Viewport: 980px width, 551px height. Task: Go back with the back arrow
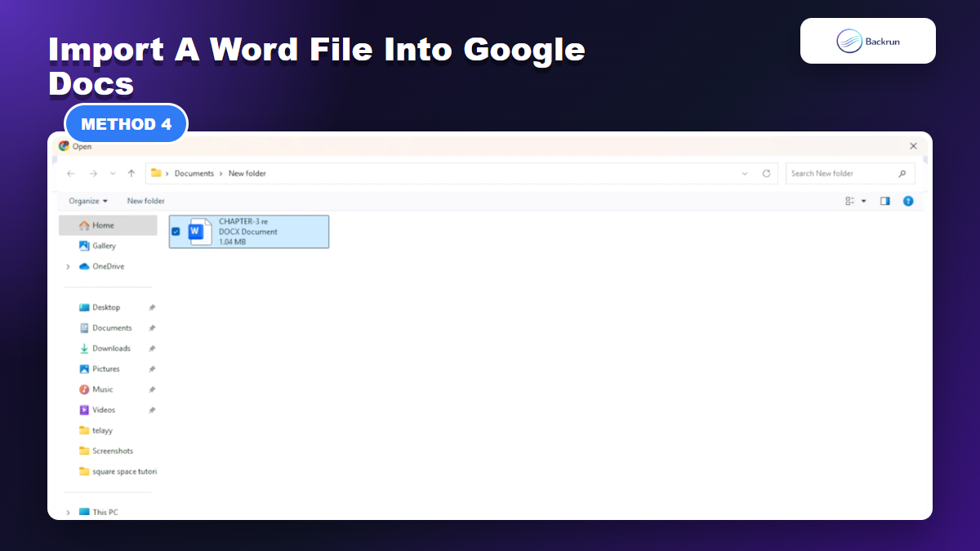tap(71, 174)
